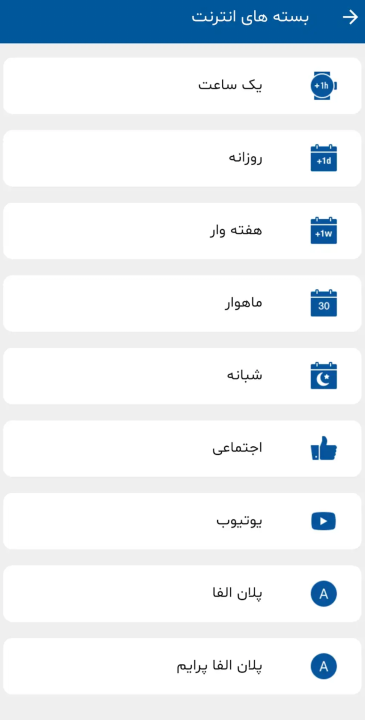Select the ماهوار monthly packages
The image size is (365, 720).
[182, 303]
